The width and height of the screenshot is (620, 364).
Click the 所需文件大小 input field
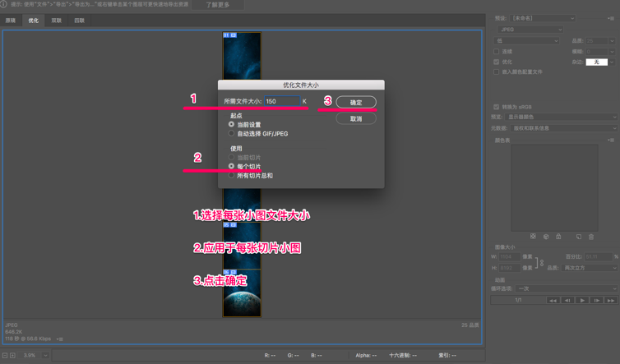click(x=282, y=102)
